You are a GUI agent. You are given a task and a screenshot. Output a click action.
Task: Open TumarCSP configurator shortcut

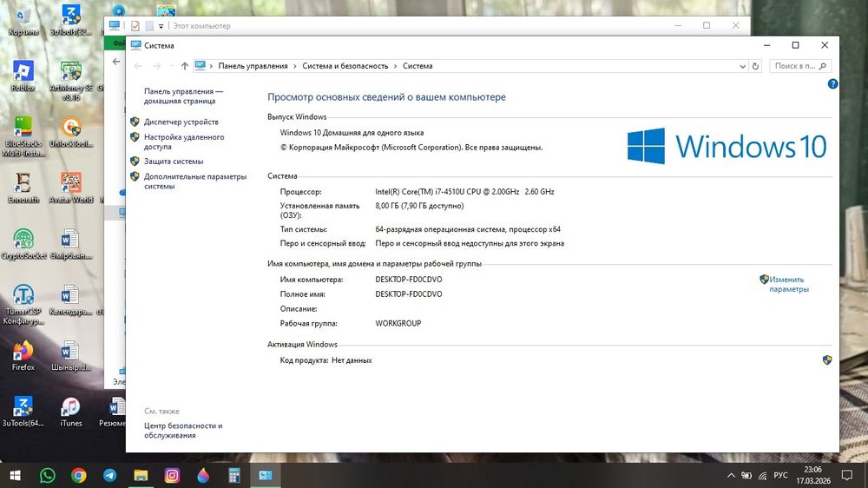point(23,304)
